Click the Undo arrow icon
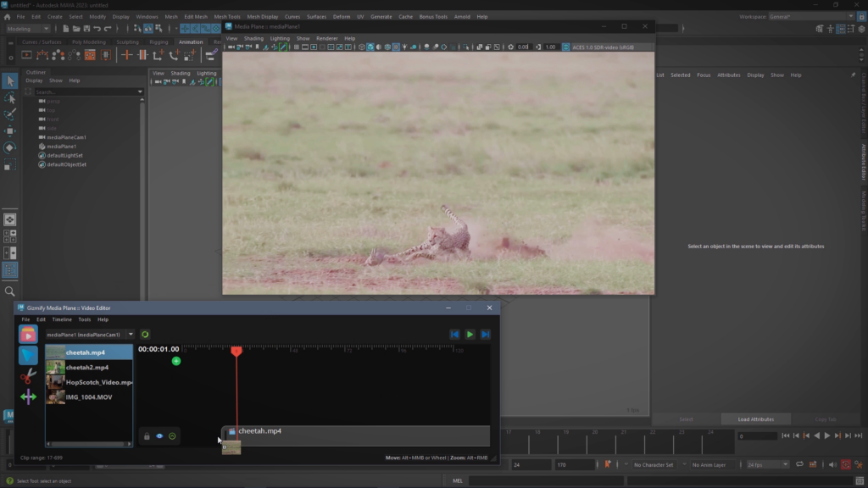The image size is (868, 488). coord(97,29)
